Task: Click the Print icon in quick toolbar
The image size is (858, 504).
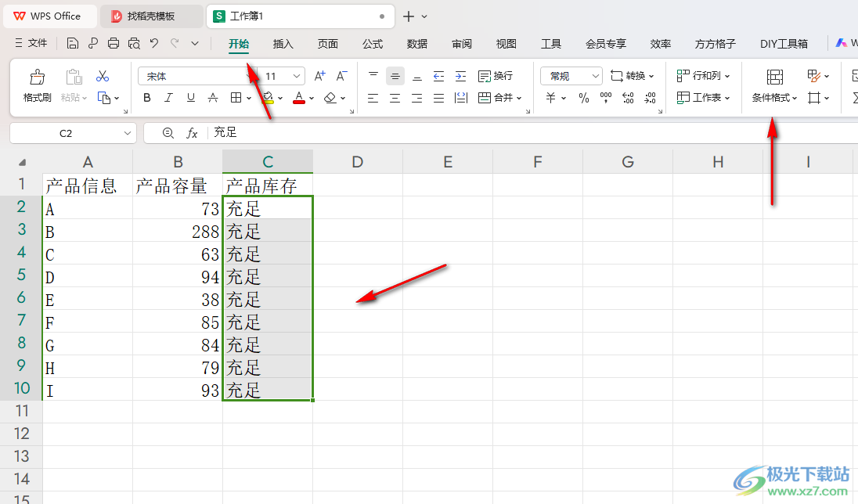Action: 114,43
